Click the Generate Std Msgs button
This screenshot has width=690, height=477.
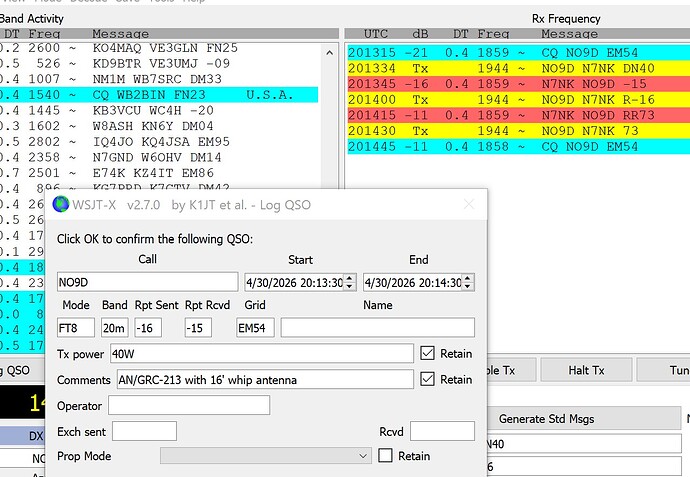pos(583,418)
